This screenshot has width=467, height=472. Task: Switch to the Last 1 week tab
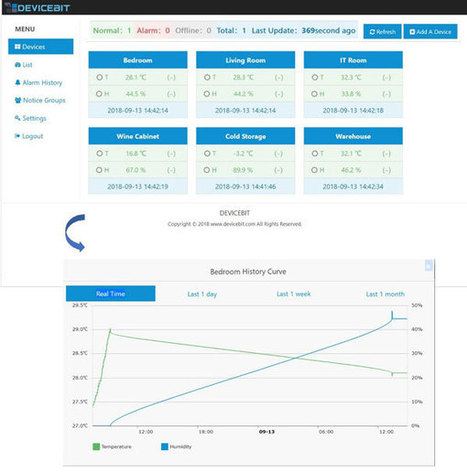click(294, 294)
